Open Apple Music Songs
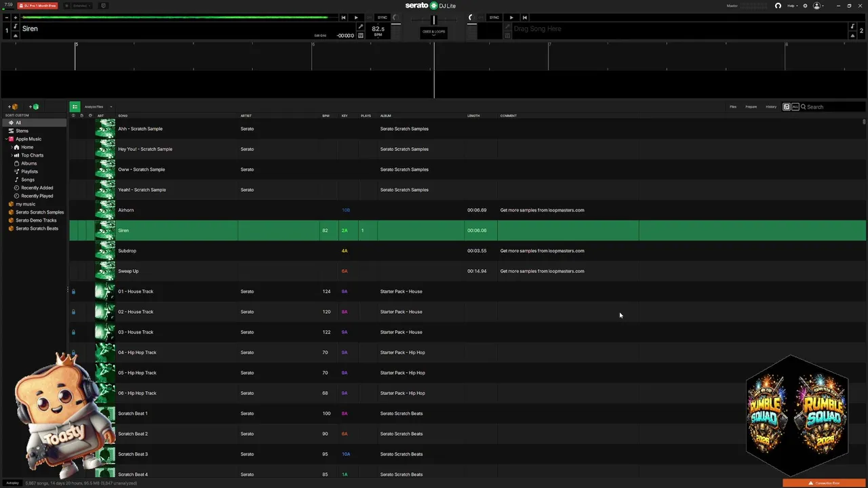This screenshot has height=488, width=868. [27, 180]
